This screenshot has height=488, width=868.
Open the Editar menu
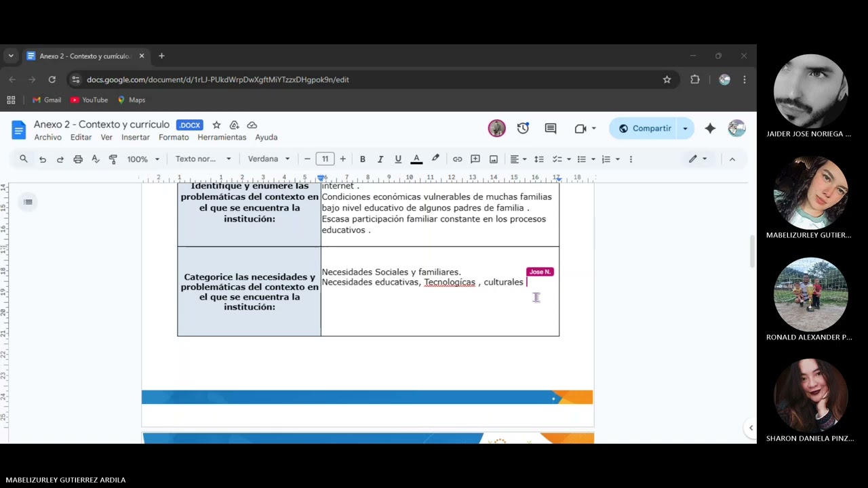[81, 137]
